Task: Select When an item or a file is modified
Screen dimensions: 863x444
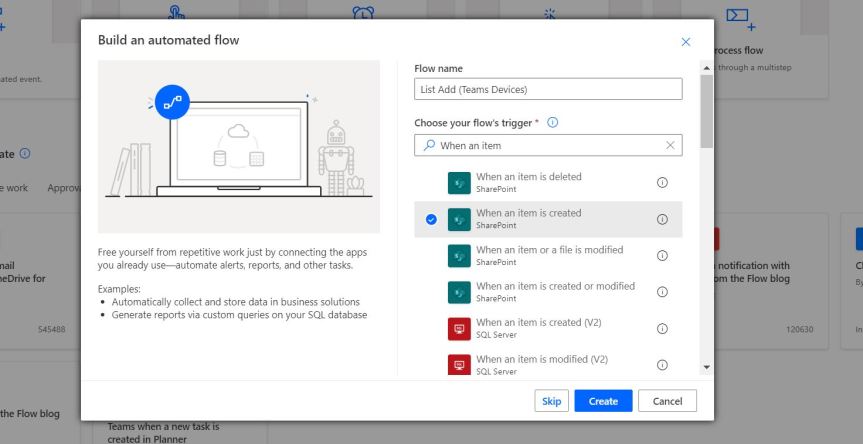Action: tap(549, 255)
